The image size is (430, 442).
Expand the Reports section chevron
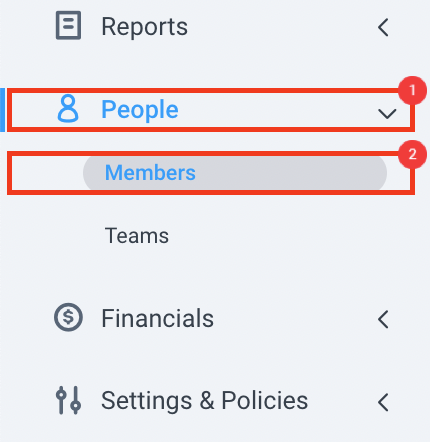point(383,27)
